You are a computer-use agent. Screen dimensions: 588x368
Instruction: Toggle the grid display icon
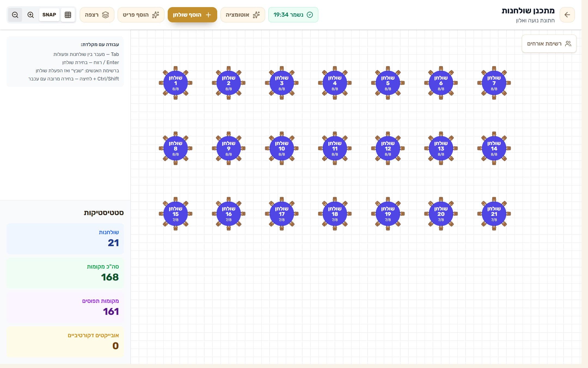[68, 15]
